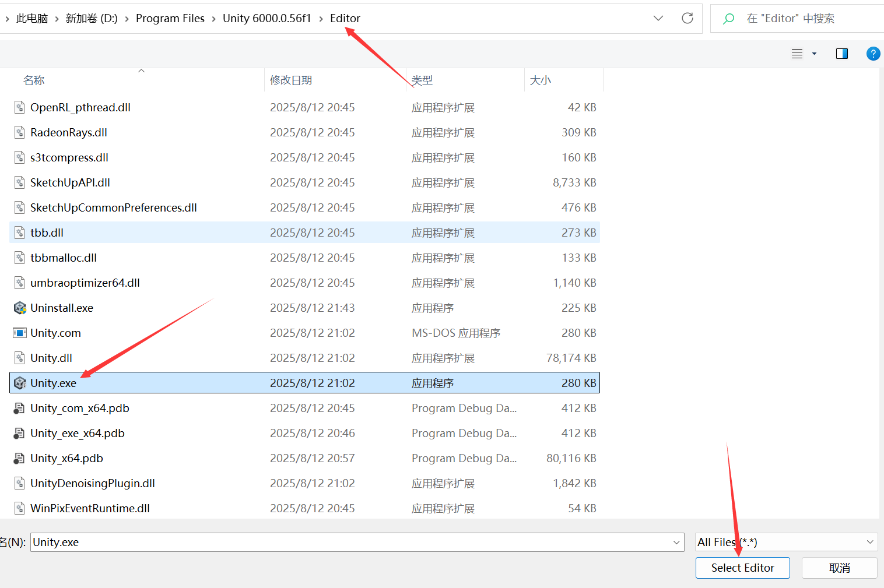
Task: Sort by 名称 column header
Action: [34, 80]
